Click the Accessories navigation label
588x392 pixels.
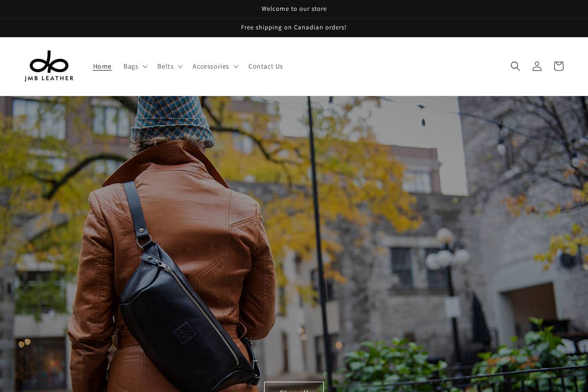click(211, 66)
